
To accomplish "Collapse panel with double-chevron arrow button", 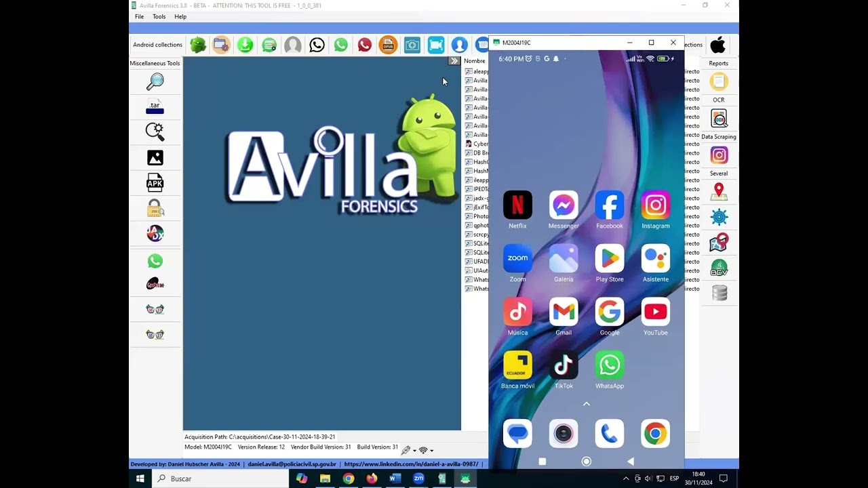I will pyautogui.click(x=454, y=61).
